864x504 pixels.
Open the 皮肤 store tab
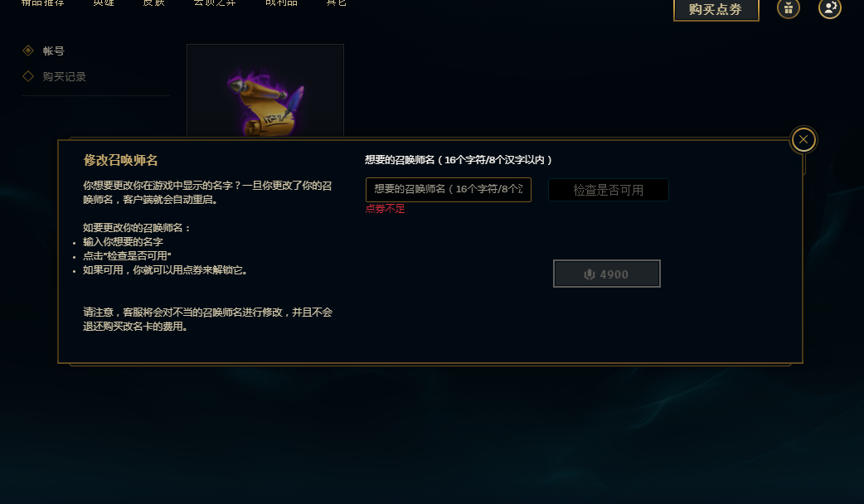coord(153,2)
